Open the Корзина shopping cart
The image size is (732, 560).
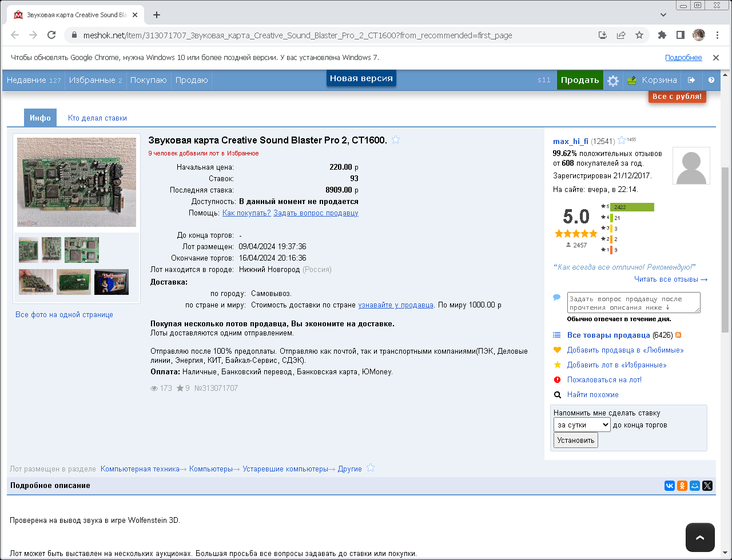[x=652, y=80]
